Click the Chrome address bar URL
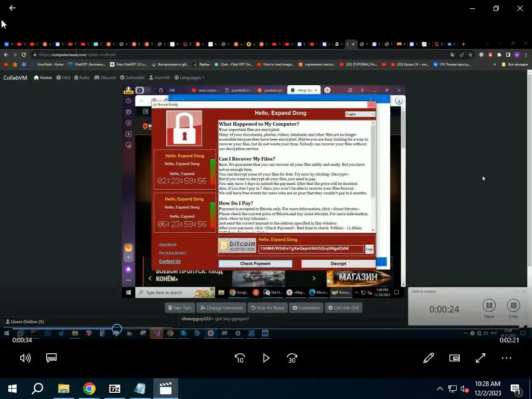 pos(77,55)
